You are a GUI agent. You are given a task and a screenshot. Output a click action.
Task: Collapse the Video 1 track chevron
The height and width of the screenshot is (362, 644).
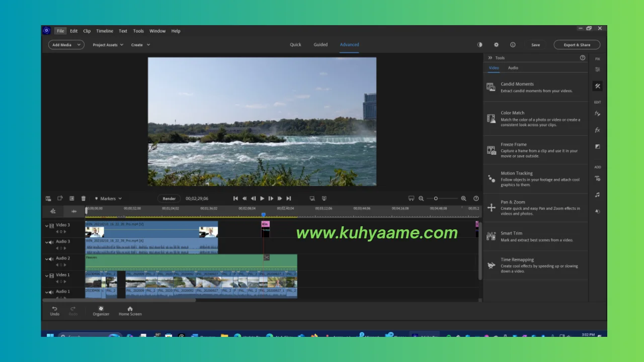47,275
